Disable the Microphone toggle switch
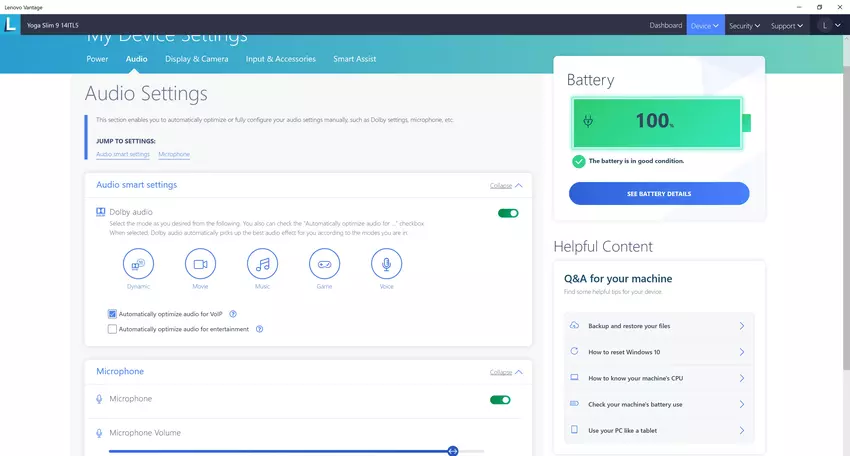Screen dimensions: 850x456 (x=500, y=400)
